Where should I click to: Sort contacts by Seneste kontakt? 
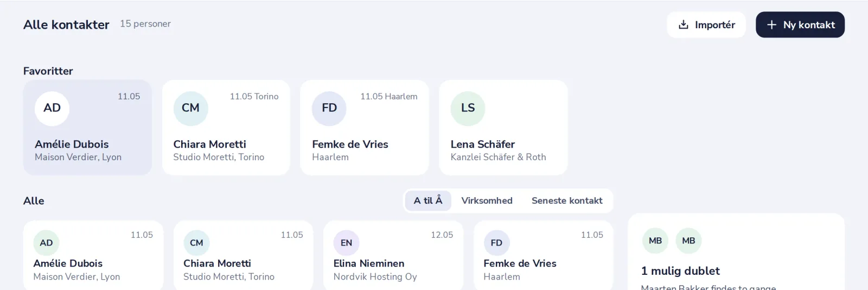pos(567,200)
